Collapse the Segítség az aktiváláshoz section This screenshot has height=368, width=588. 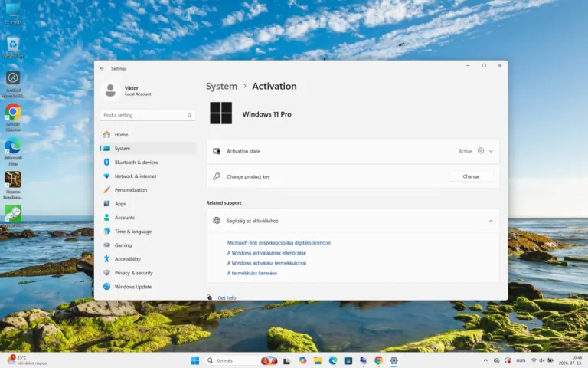point(491,221)
